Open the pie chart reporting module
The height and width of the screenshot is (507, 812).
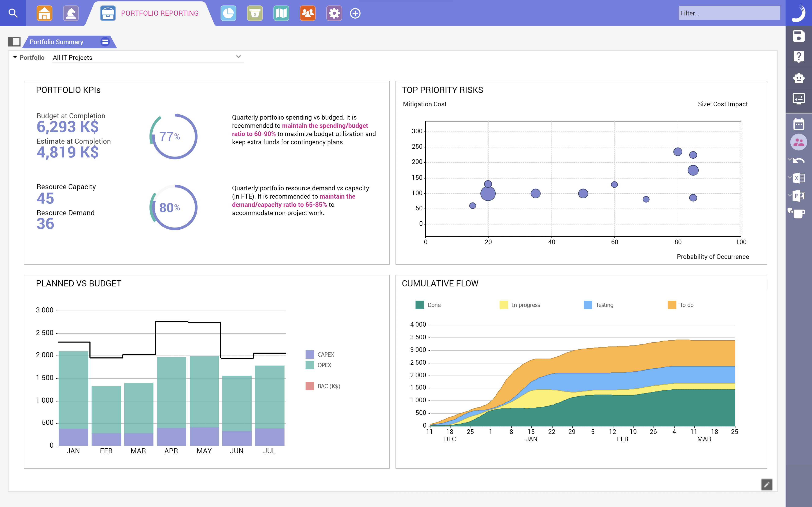coord(229,13)
